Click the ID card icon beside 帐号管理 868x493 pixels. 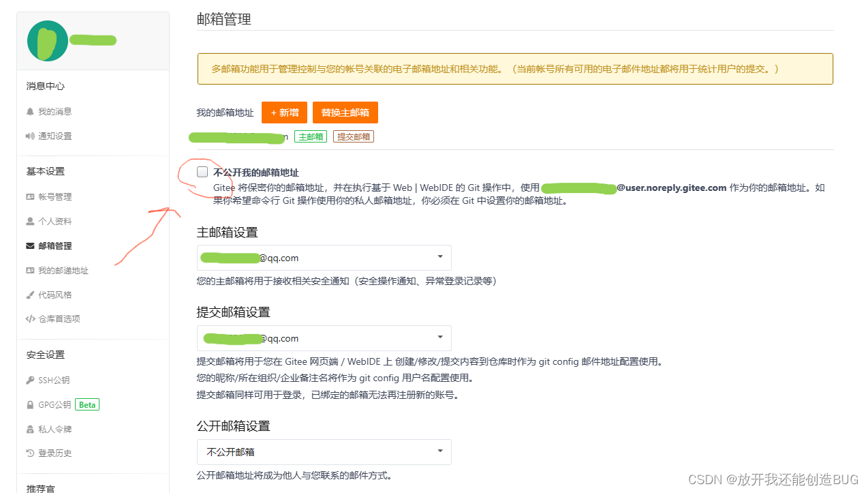30,196
